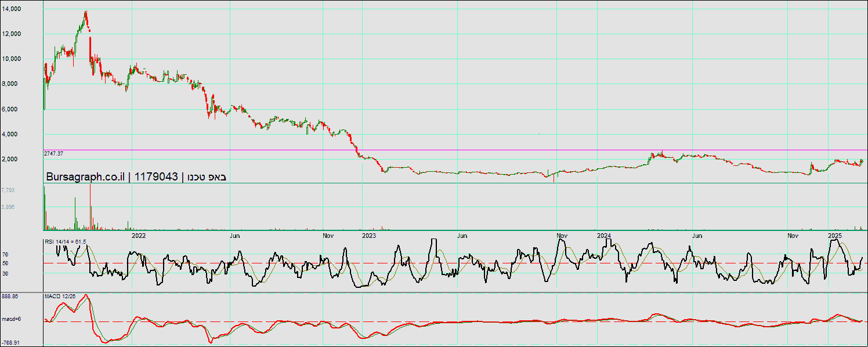Select the 2024 year label on time axis

(x=604, y=236)
